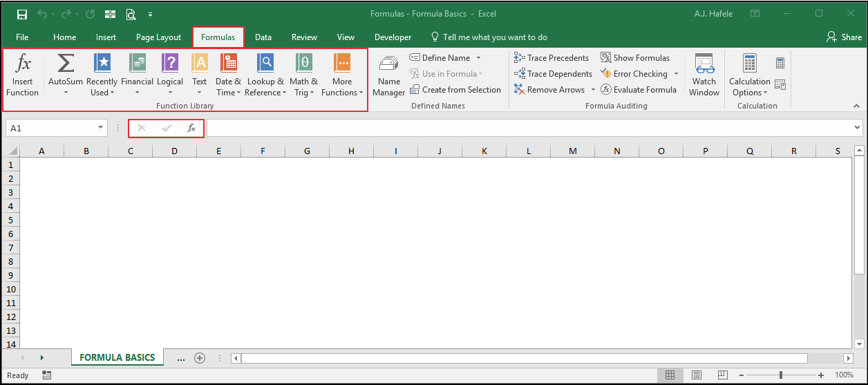Open Math & Trig functions

(304, 76)
